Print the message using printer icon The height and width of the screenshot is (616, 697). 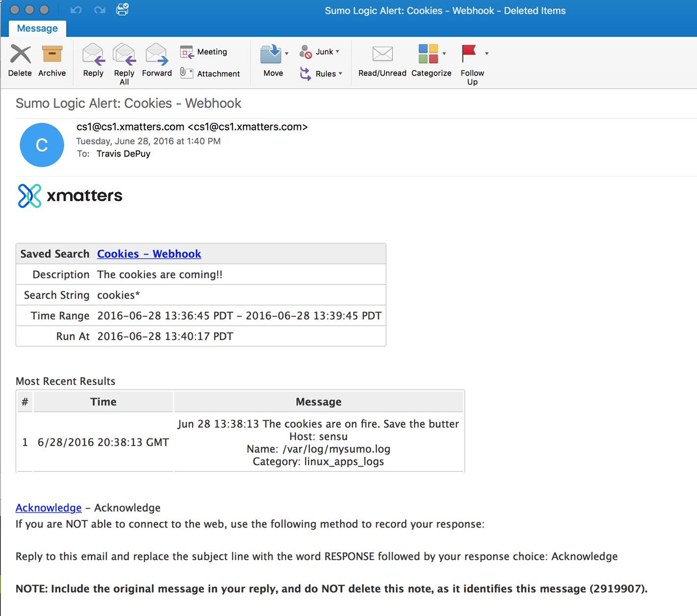pos(122,10)
